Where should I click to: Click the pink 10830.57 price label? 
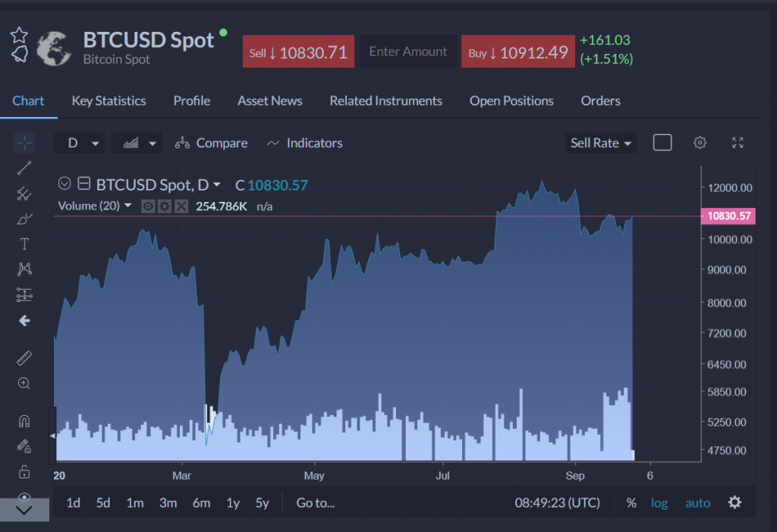pyautogui.click(x=728, y=216)
